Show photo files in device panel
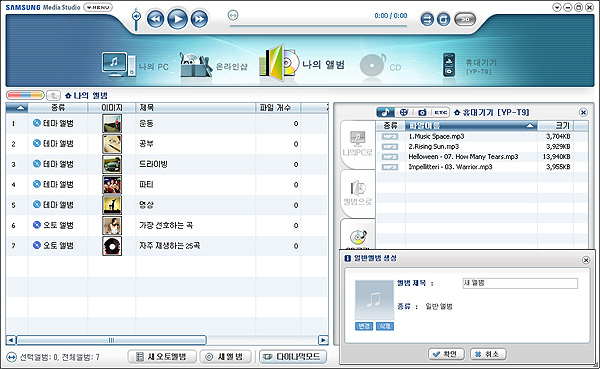The height and width of the screenshot is (369, 600). 422,112
